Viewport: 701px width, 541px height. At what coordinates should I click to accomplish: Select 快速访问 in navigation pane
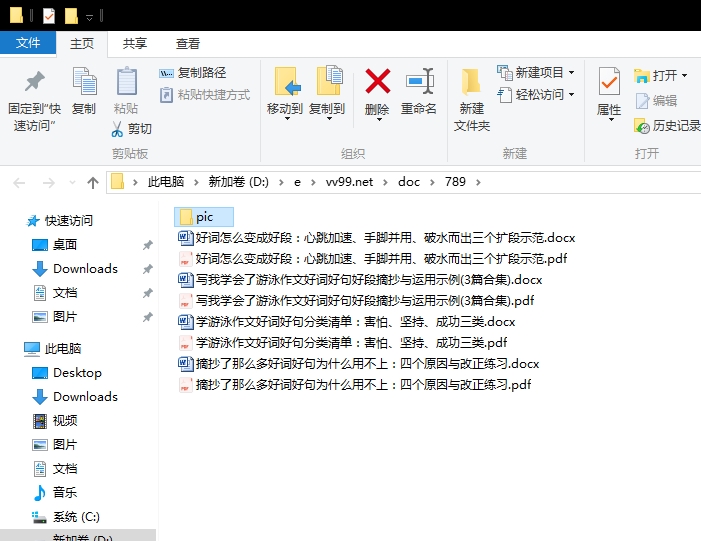[59, 221]
